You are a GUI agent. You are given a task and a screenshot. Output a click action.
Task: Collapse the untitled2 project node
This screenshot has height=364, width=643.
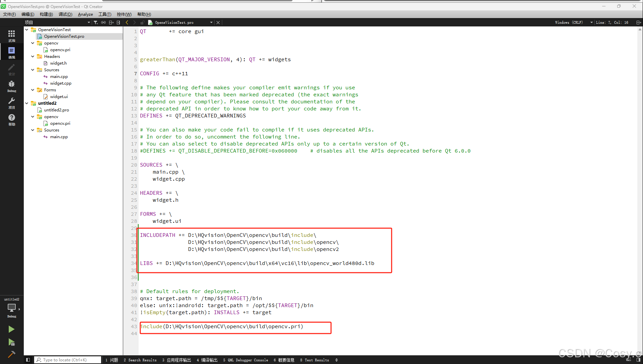pyautogui.click(x=27, y=103)
